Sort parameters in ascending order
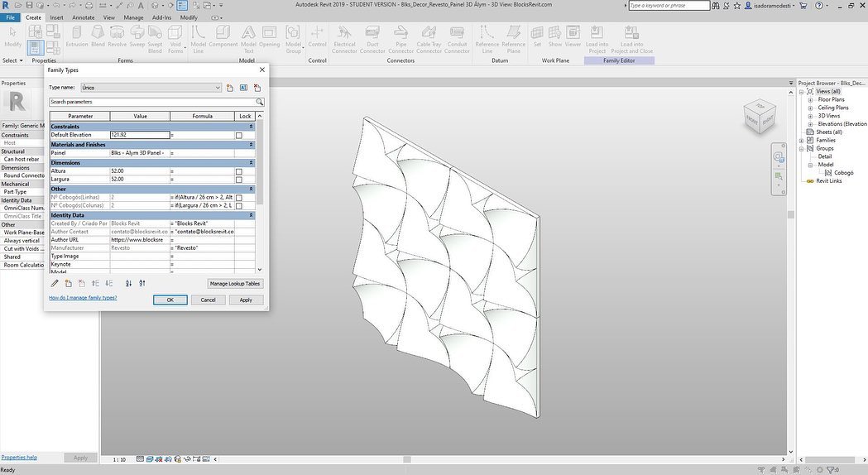 [128, 284]
